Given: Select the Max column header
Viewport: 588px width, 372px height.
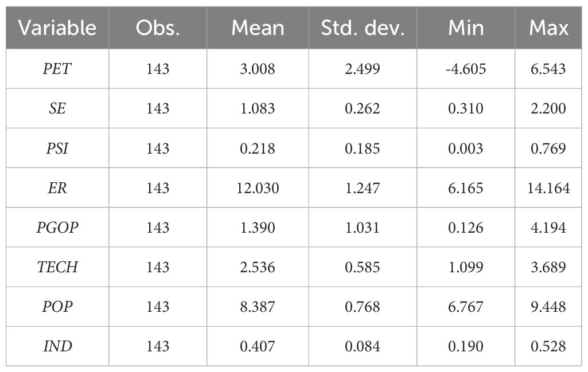Looking at the screenshot, I should [548, 28].
